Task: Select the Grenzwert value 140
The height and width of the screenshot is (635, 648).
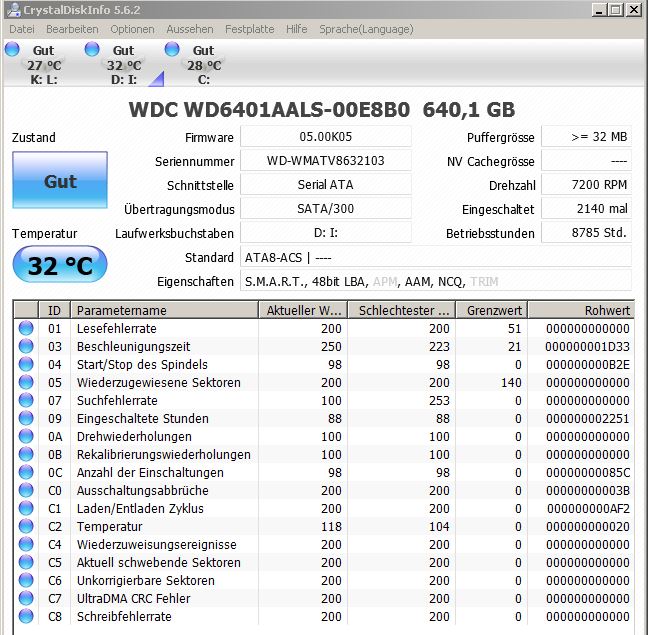Action: point(511,383)
